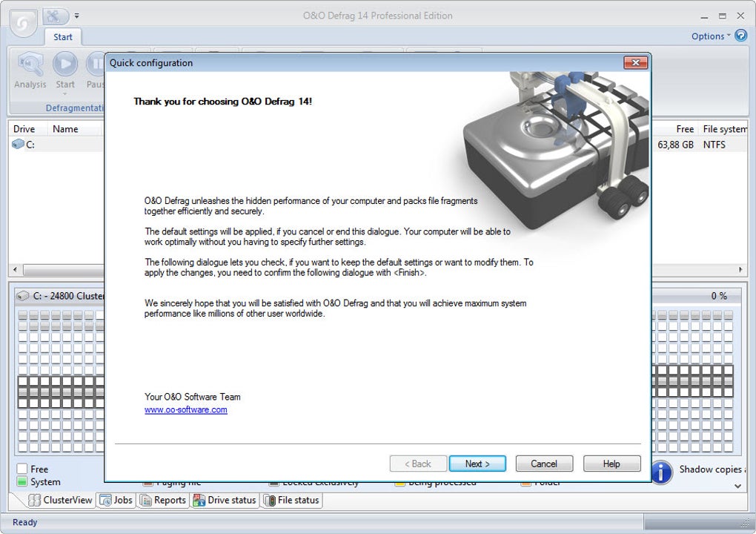This screenshot has width=756, height=534.
Task: Click the Shadow copies info icon
Action: [662, 472]
